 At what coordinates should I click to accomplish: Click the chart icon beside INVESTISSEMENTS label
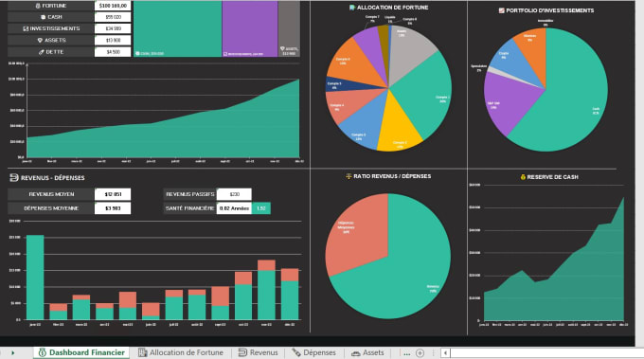(26, 28)
